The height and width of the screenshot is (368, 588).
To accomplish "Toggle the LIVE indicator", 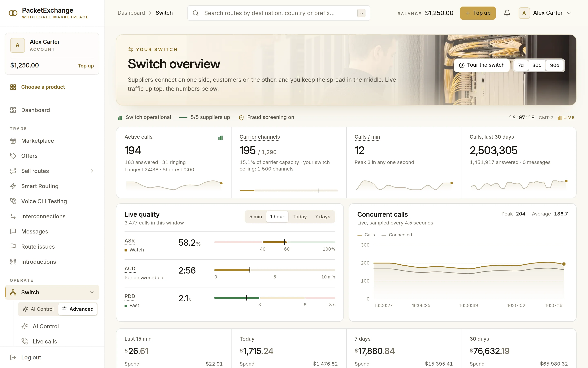I will tap(566, 118).
